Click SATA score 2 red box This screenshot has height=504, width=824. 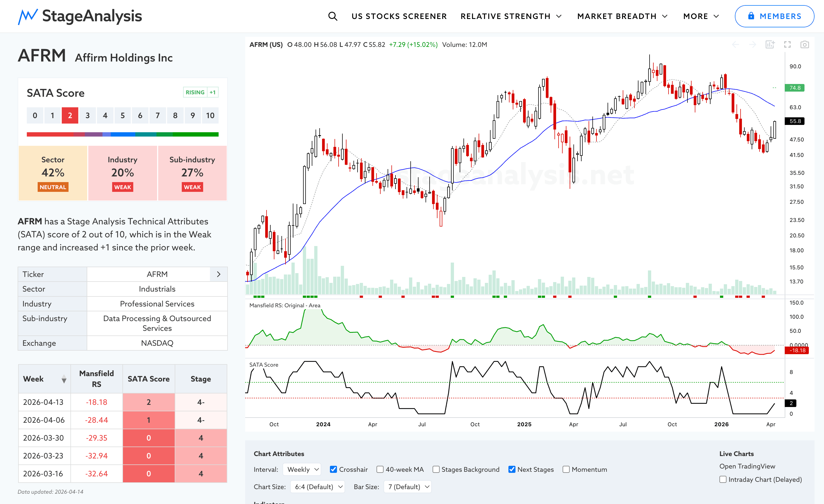click(x=70, y=115)
